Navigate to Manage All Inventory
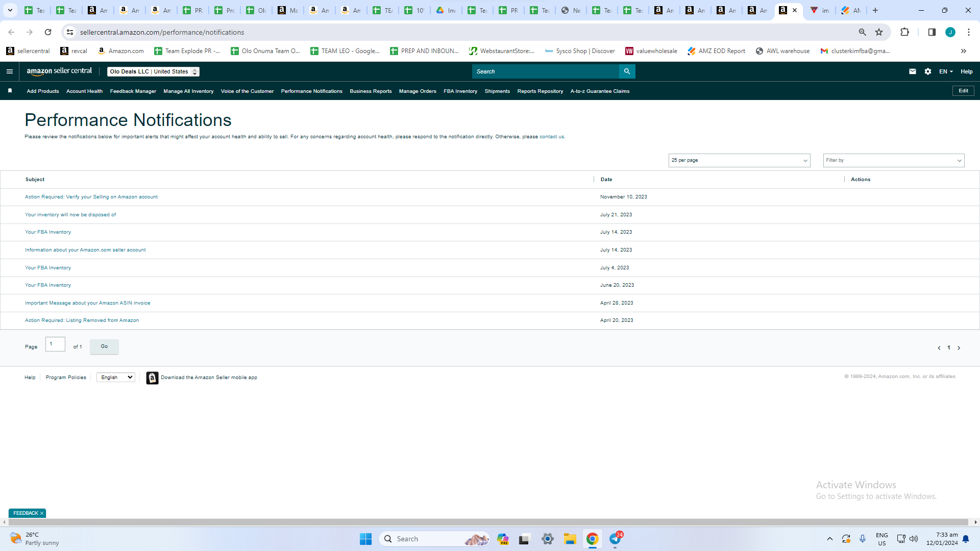980x551 pixels. tap(188, 91)
